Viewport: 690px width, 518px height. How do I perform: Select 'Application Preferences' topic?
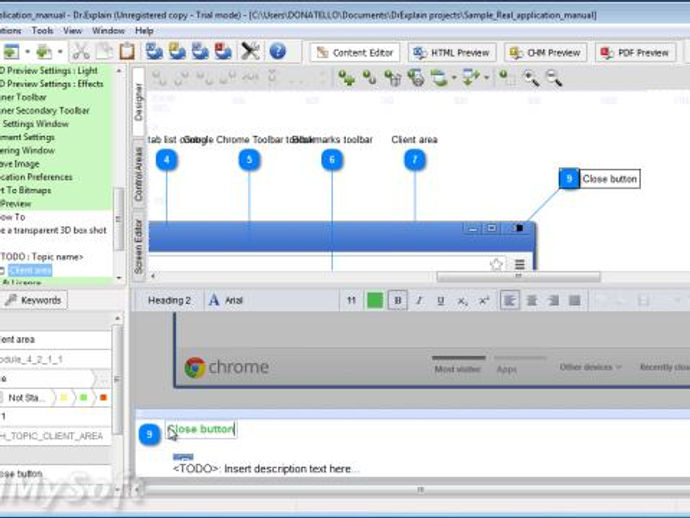click(37, 177)
